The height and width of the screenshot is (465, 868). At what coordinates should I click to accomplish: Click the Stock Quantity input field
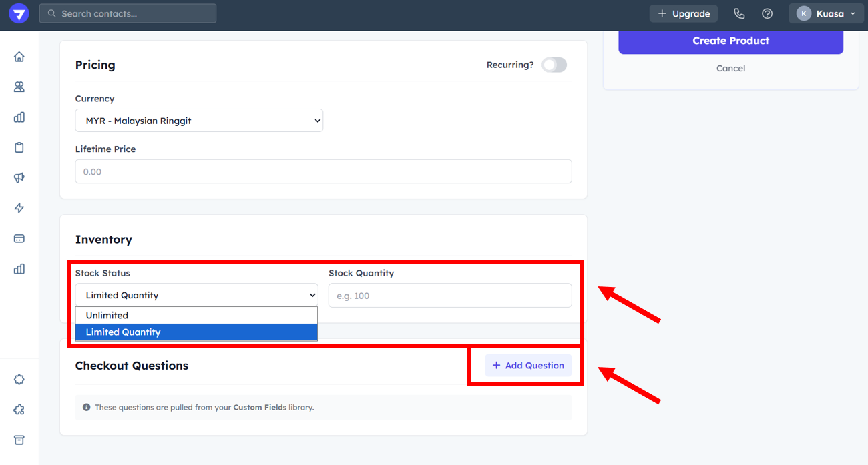click(450, 296)
